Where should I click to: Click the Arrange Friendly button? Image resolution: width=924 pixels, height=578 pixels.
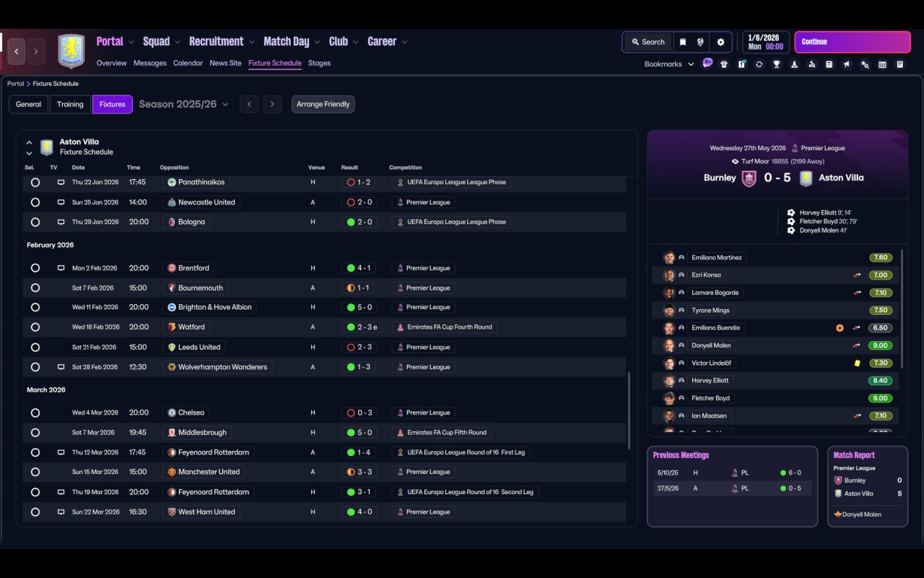(x=323, y=105)
